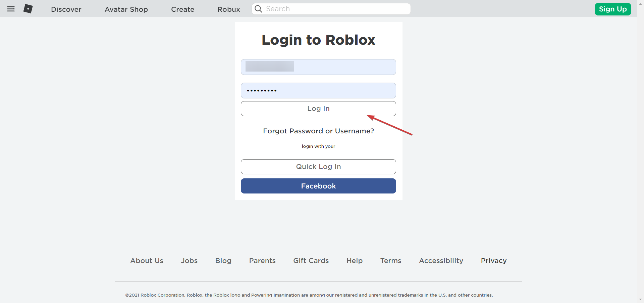Open the About Us footer link
Screen dimensions: 644x303
point(147,261)
